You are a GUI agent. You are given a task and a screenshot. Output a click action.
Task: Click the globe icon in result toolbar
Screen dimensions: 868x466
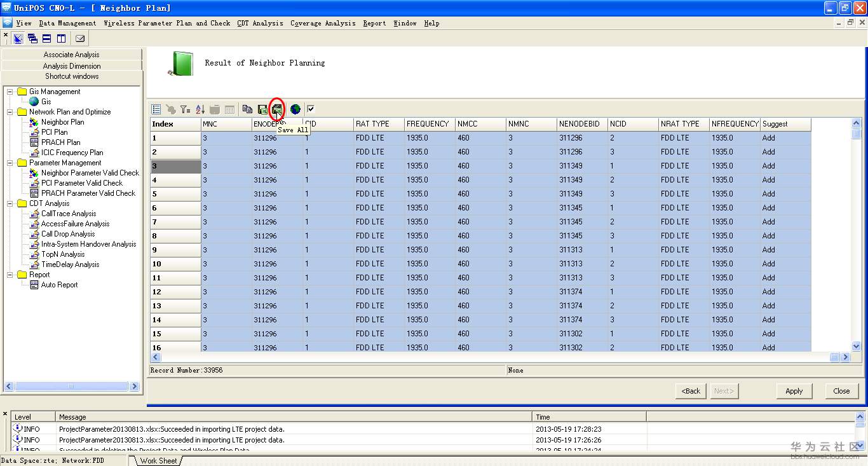tap(295, 109)
